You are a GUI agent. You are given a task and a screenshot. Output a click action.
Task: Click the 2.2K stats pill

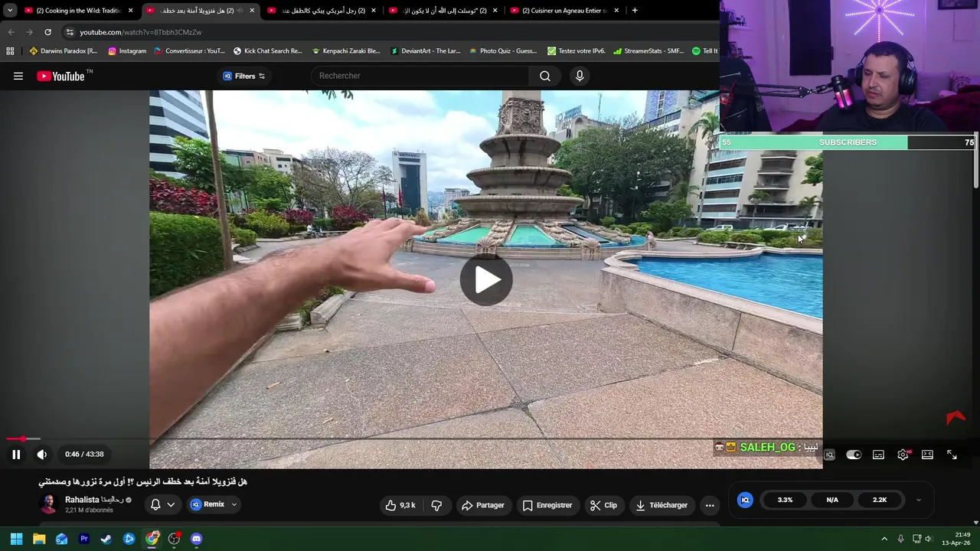(880, 500)
